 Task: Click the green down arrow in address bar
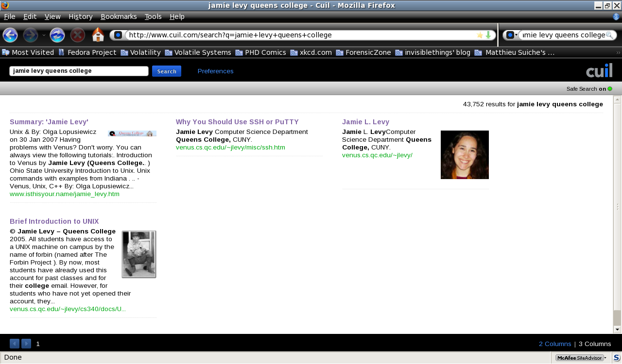(x=488, y=35)
